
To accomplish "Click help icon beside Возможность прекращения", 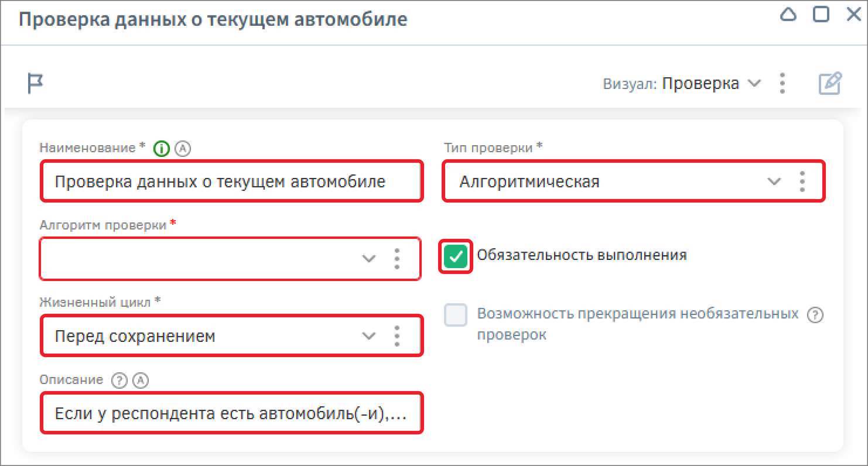I will 815,315.
